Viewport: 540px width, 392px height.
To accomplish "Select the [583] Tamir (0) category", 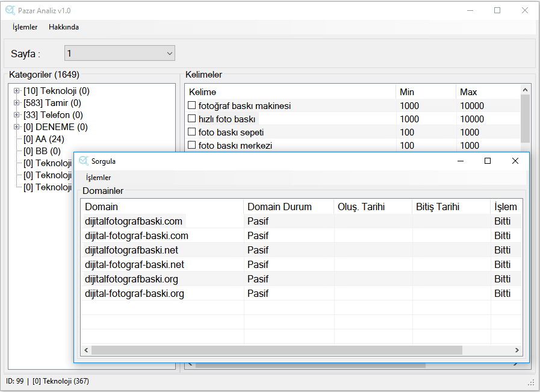I will [52, 103].
